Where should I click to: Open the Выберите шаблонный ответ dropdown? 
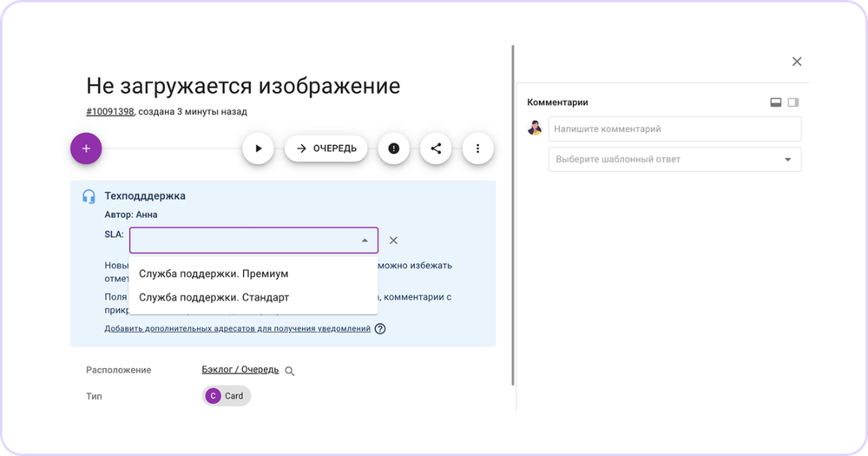pyautogui.click(x=674, y=160)
